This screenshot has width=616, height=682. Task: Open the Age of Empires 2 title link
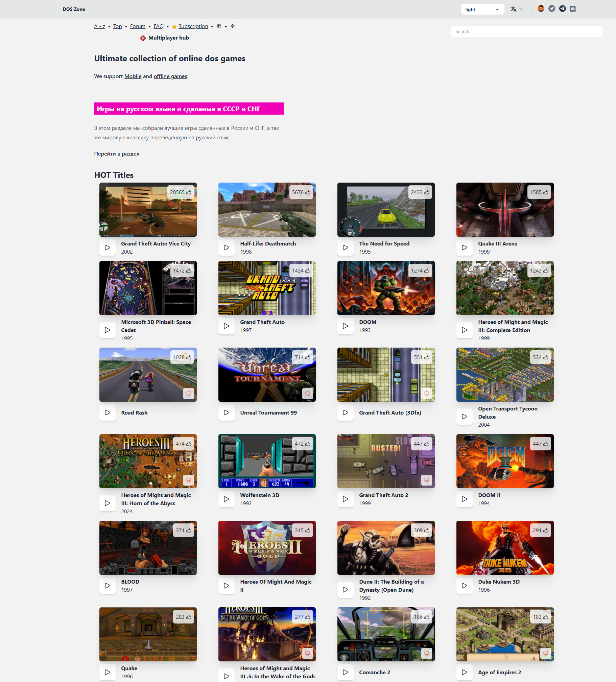tap(500, 673)
